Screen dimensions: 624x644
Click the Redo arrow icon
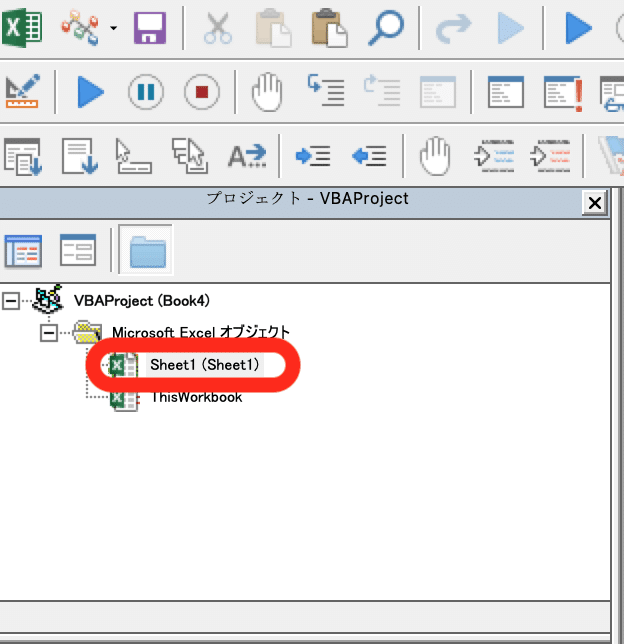(453, 28)
